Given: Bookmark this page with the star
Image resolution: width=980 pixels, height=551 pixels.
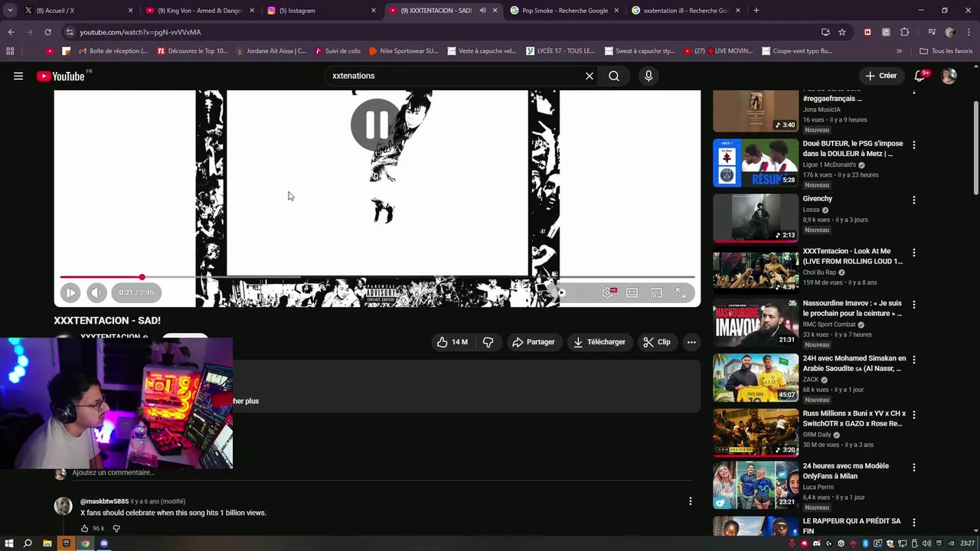Looking at the screenshot, I should [x=842, y=32].
